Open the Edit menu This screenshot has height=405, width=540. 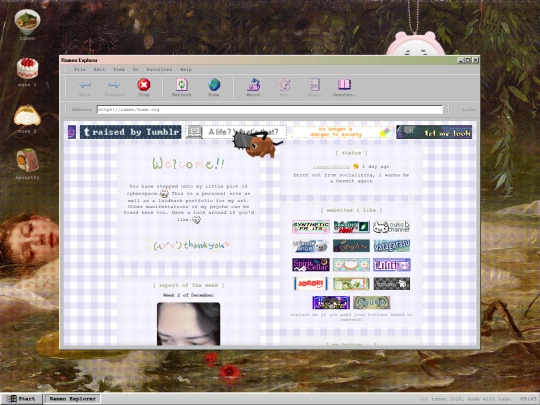click(99, 70)
